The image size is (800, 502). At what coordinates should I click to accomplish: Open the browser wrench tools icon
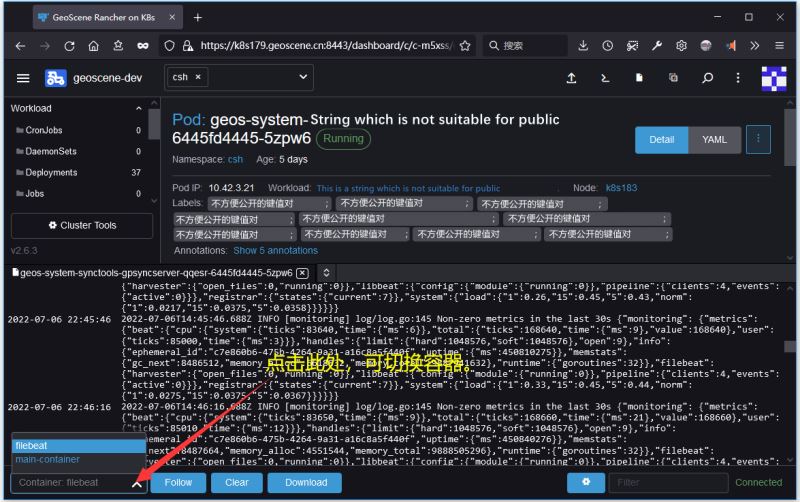657,46
